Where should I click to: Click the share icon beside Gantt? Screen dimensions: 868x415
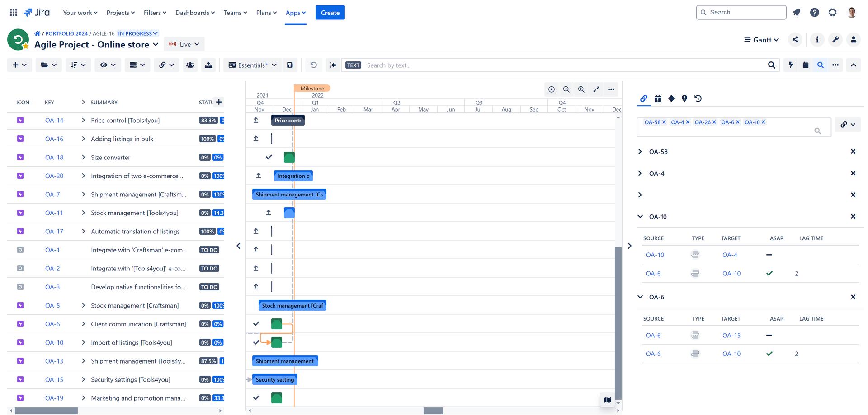pyautogui.click(x=795, y=40)
